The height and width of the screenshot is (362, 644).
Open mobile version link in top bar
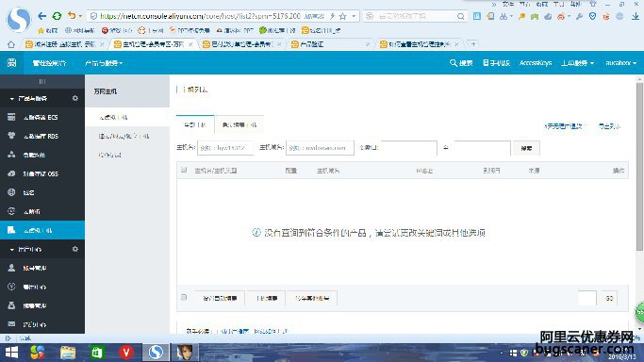[496, 63]
